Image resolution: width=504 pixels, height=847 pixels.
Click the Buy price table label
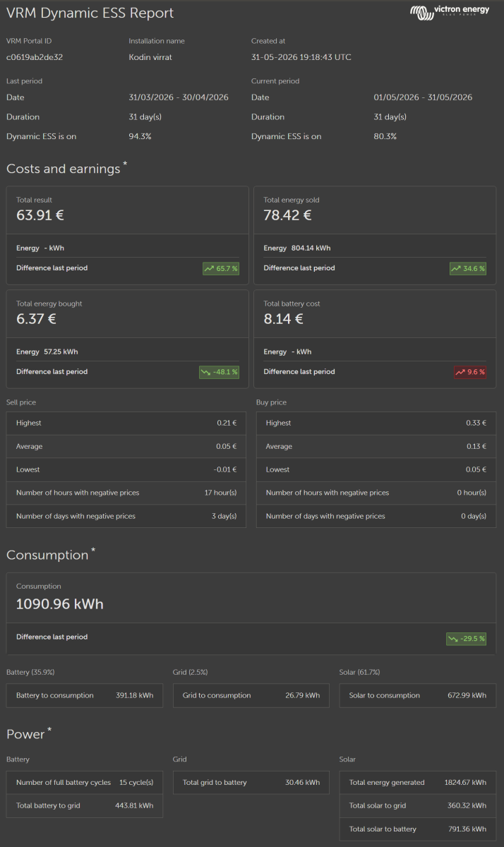pyautogui.click(x=272, y=402)
